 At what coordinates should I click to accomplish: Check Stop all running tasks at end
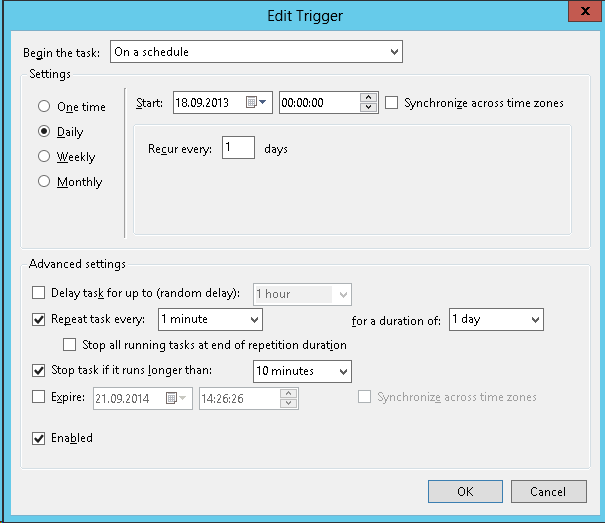(x=69, y=344)
